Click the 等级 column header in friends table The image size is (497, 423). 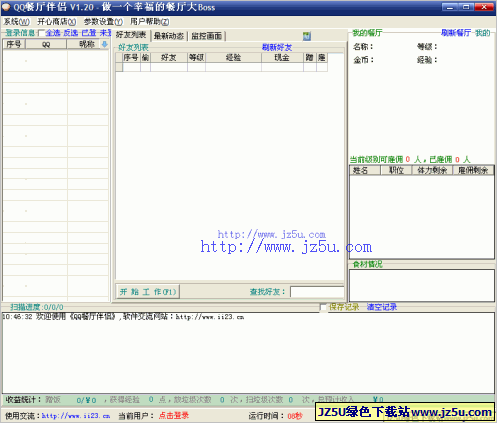click(x=196, y=58)
